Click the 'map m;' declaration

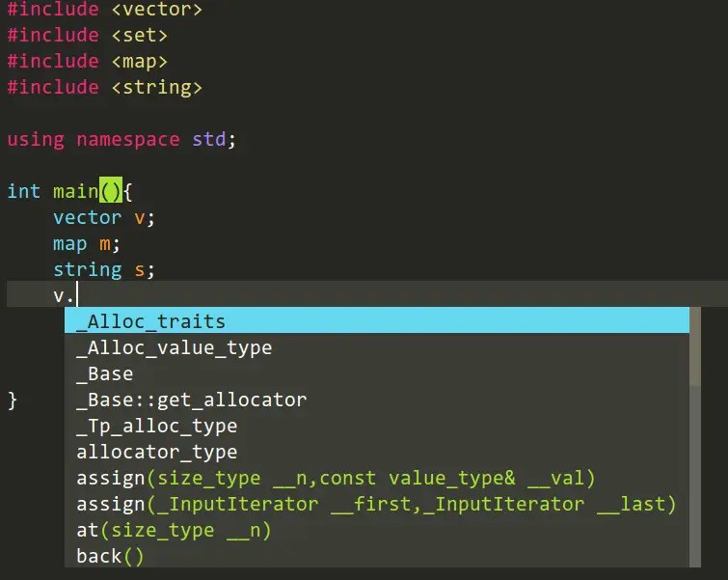tap(87, 243)
